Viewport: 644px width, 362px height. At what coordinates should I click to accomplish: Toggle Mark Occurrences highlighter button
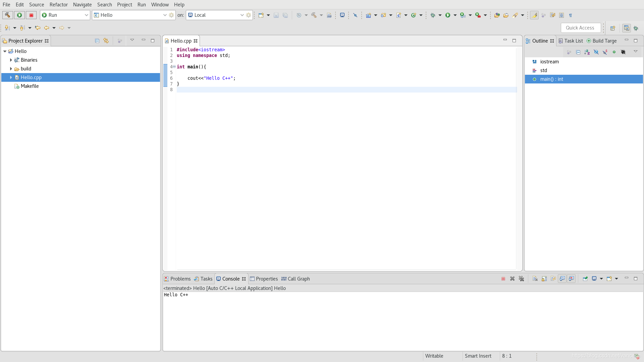(535, 15)
